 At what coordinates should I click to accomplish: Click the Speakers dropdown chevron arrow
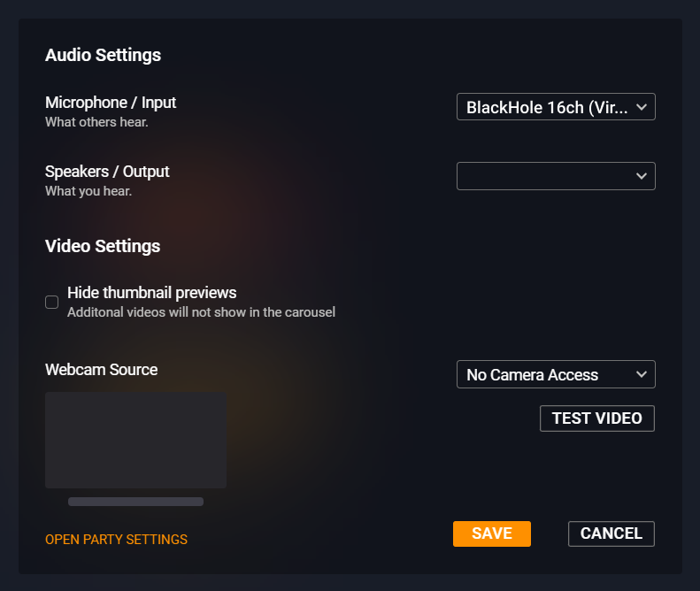[x=642, y=176]
